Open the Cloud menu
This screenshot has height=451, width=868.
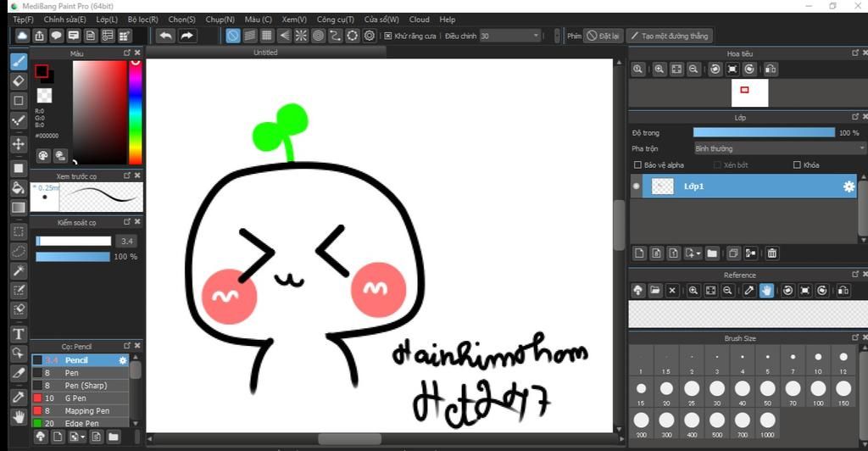(419, 19)
